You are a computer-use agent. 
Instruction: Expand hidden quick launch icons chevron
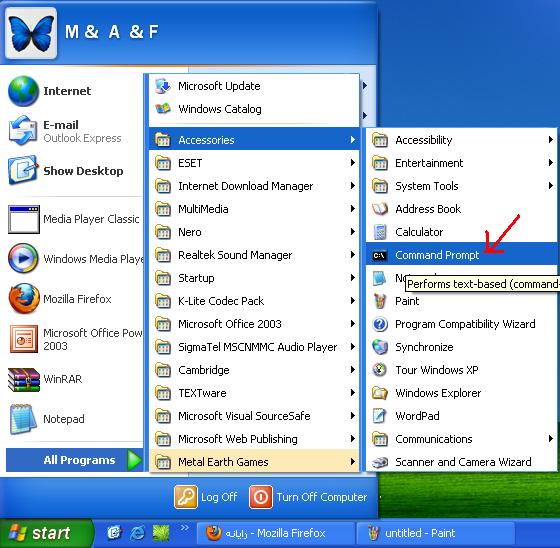click(185, 528)
